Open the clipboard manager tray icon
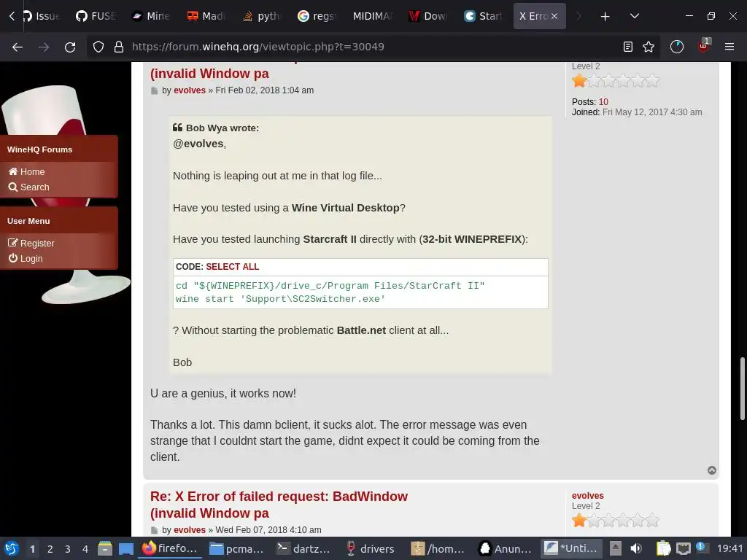The image size is (747, 560). [x=663, y=548]
